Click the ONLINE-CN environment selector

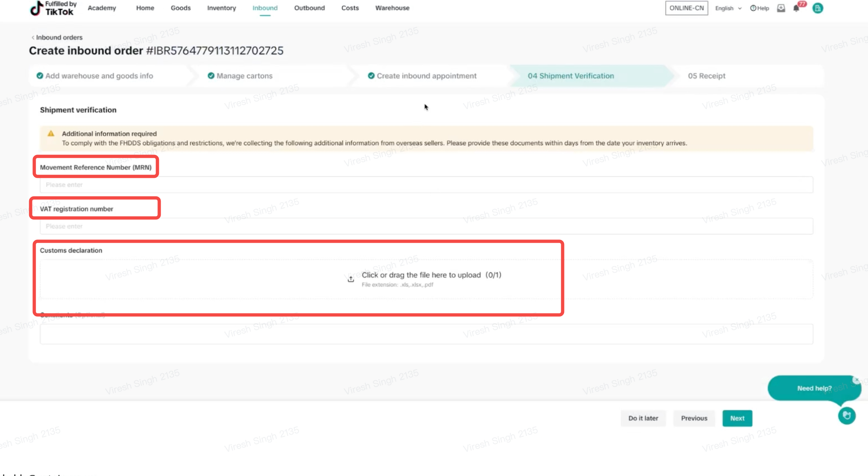[x=687, y=8]
